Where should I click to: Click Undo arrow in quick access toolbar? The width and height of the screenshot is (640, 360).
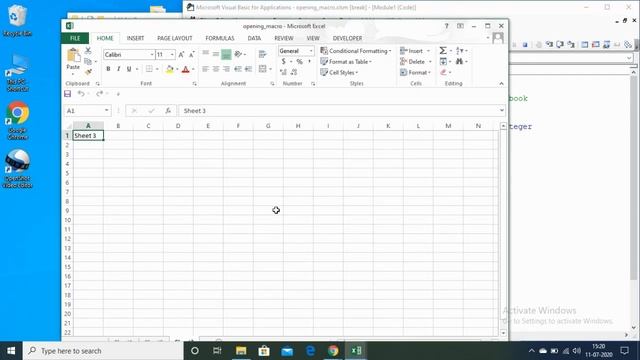click(81, 94)
